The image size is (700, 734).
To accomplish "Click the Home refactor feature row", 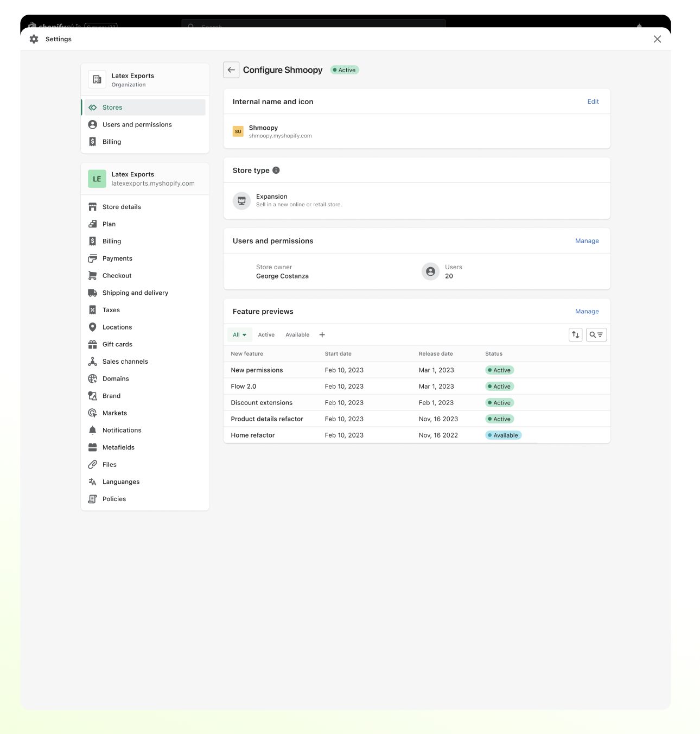I will click(x=417, y=435).
